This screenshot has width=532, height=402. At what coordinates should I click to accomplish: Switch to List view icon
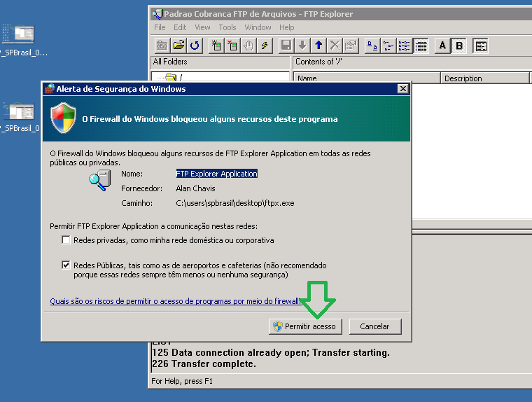click(405, 46)
